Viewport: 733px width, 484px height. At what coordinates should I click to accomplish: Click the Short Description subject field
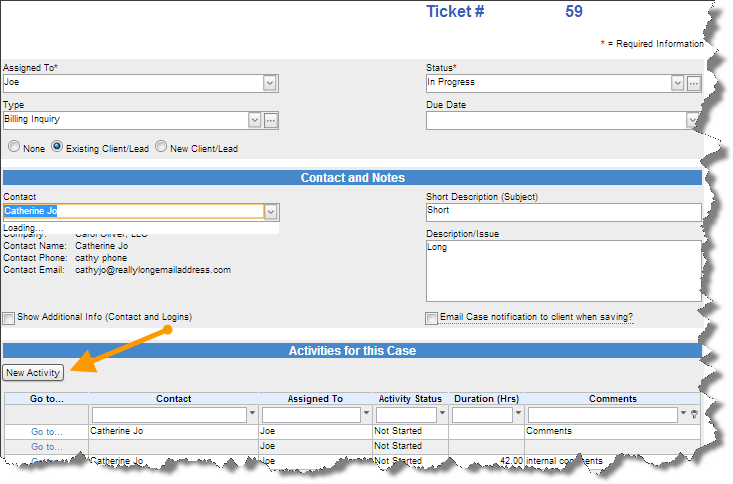563,212
